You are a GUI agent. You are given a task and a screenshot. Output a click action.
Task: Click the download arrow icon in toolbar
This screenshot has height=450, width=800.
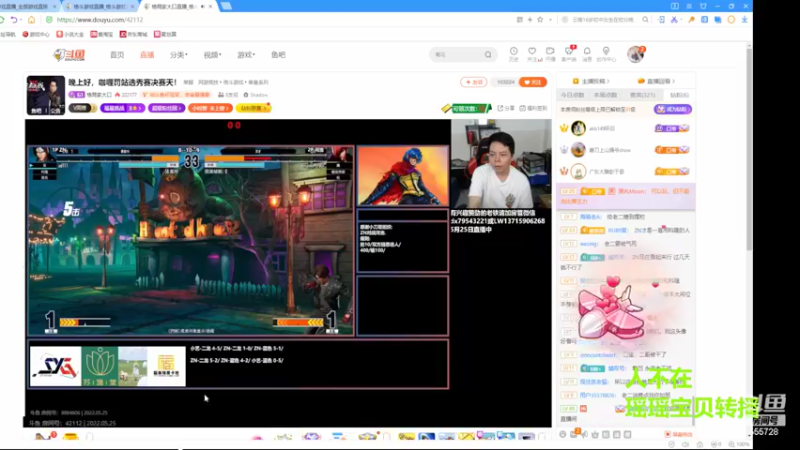click(744, 20)
